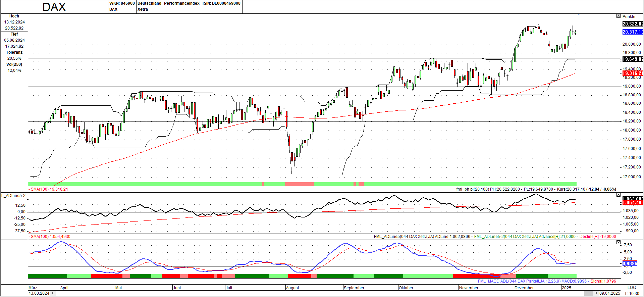Select the September month marker on timeline

354,288
